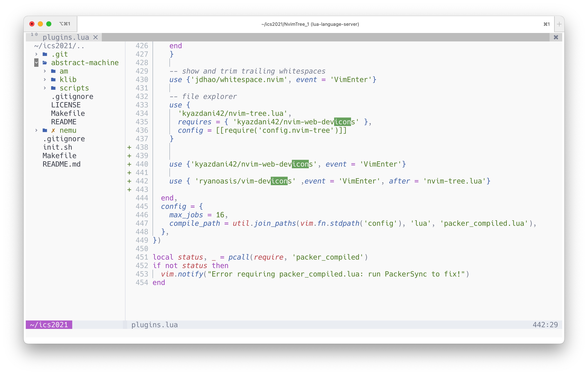588x375 pixels.
Task: Collapse the abstract-machine folder
Action: pyautogui.click(x=36, y=63)
